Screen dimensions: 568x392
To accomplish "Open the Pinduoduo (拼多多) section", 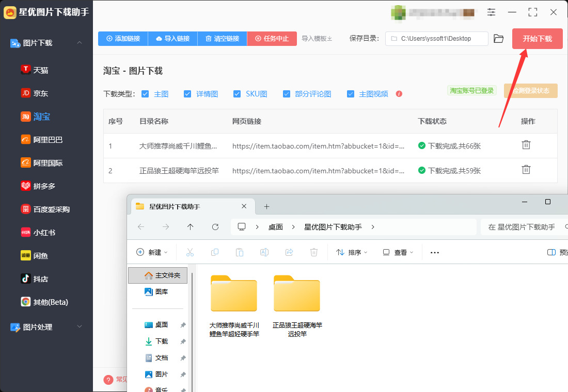I will tap(38, 186).
